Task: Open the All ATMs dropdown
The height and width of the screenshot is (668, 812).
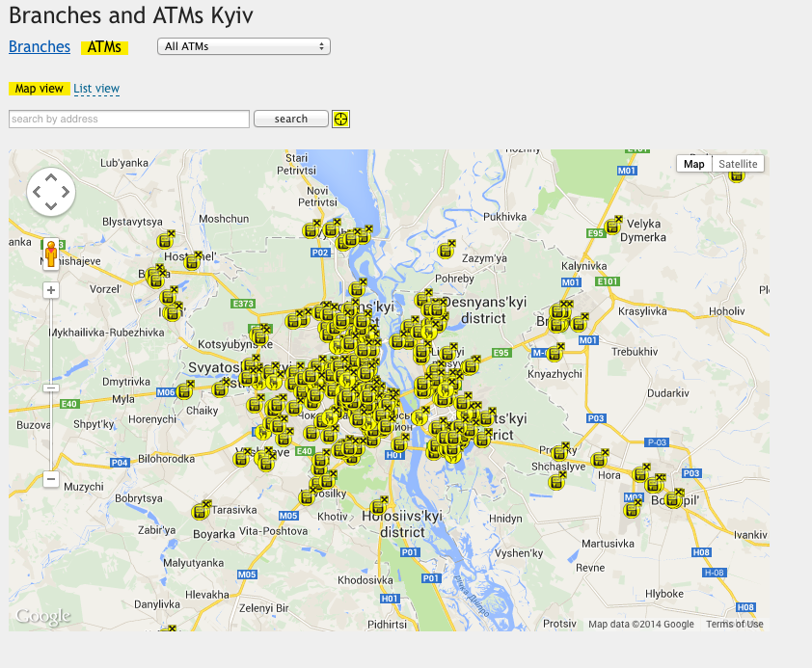Action: [244, 46]
